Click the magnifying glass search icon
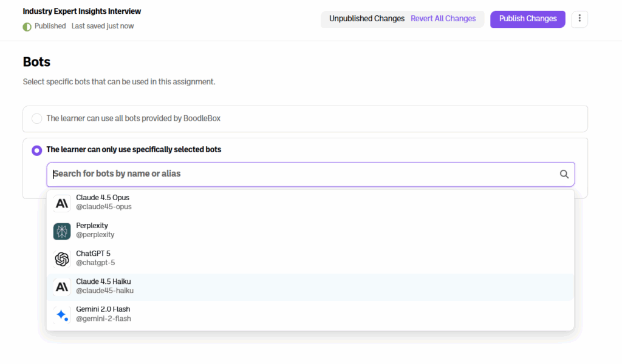 (x=564, y=174)
